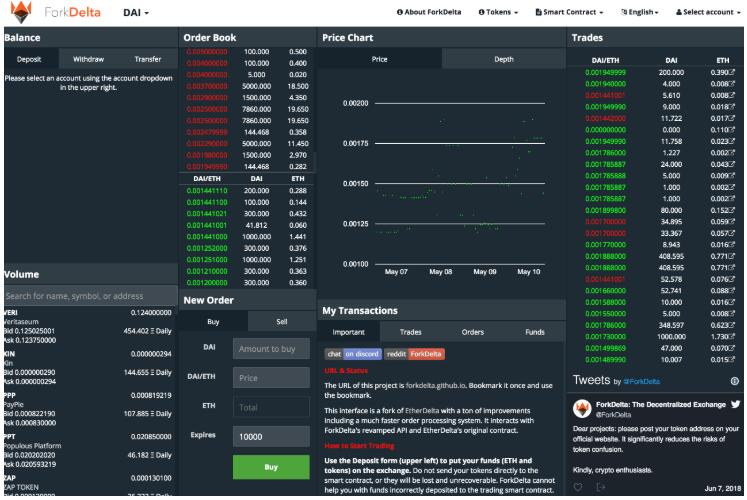The height and width of the screenshot is (500, 747).
Task: Switch to the Sell order tab
Action: (x=282, y=321)
